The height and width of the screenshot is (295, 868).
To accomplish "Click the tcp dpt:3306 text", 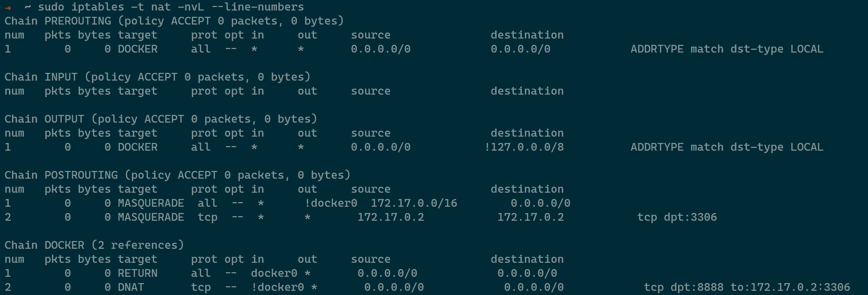I will (677, 217).
